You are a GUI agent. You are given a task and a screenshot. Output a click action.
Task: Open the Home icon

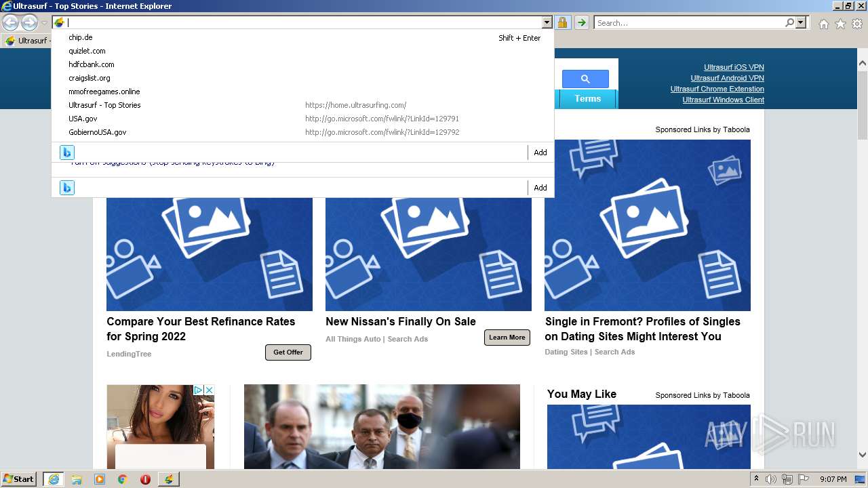(x=823, y=24)
